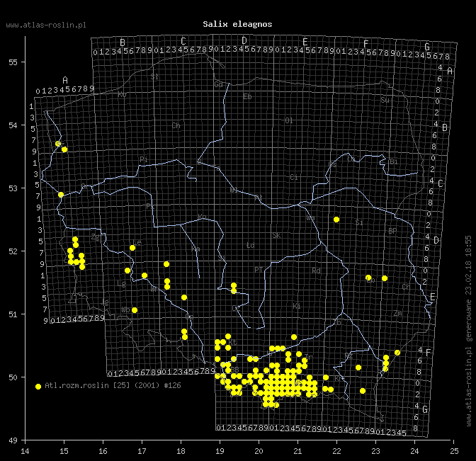This screenshot has height=461, width=476.
Task: Click the Ol city label
Action: coord(289,121)
